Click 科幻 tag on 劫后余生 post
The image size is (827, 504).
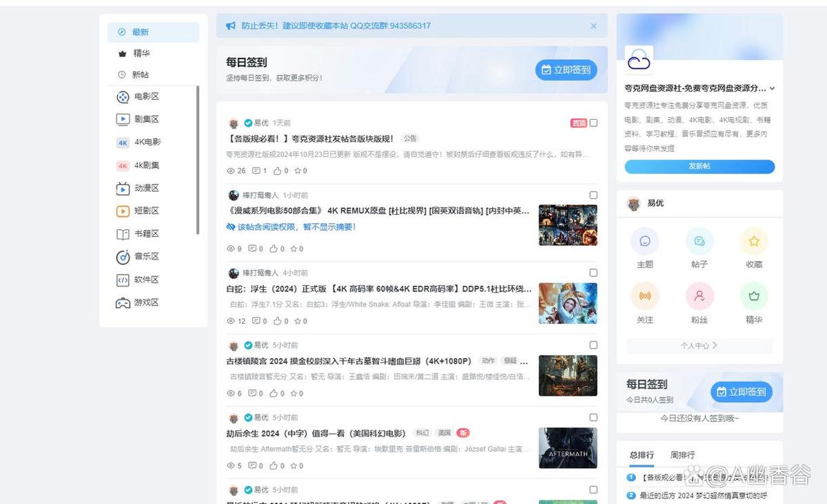pos(422,433)
